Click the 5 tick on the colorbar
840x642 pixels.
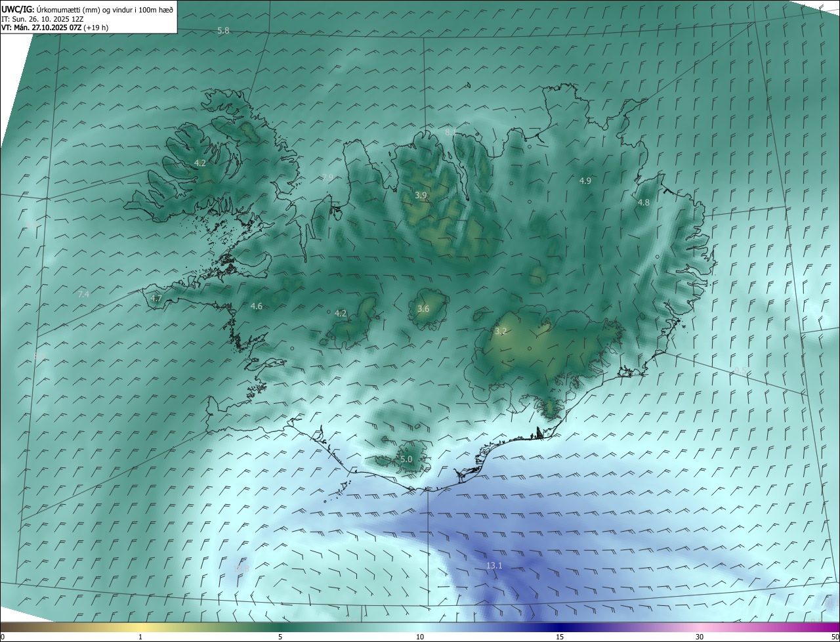(280, 637)
